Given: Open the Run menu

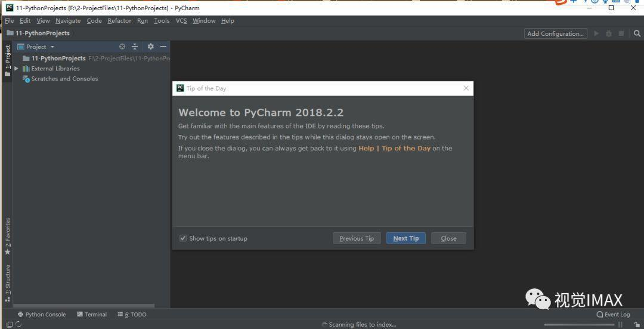Looking at the screenshot, I should point(143,20).
